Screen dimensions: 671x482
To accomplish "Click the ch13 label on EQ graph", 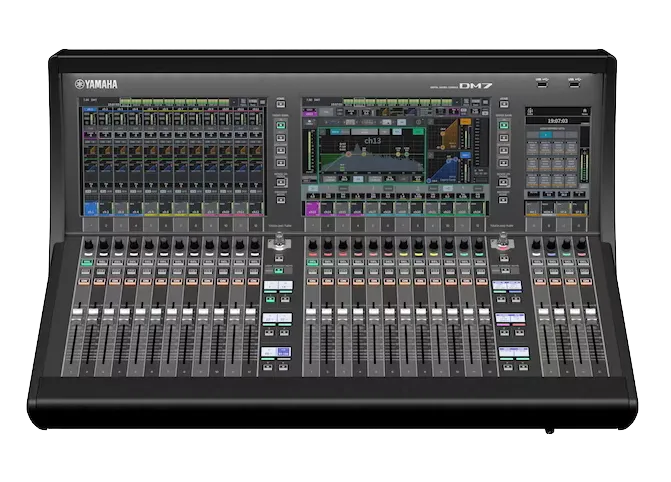I will (372, 140).
